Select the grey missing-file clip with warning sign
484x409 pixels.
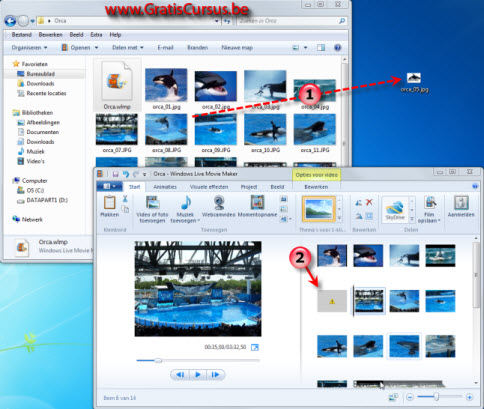click(332, 301)
